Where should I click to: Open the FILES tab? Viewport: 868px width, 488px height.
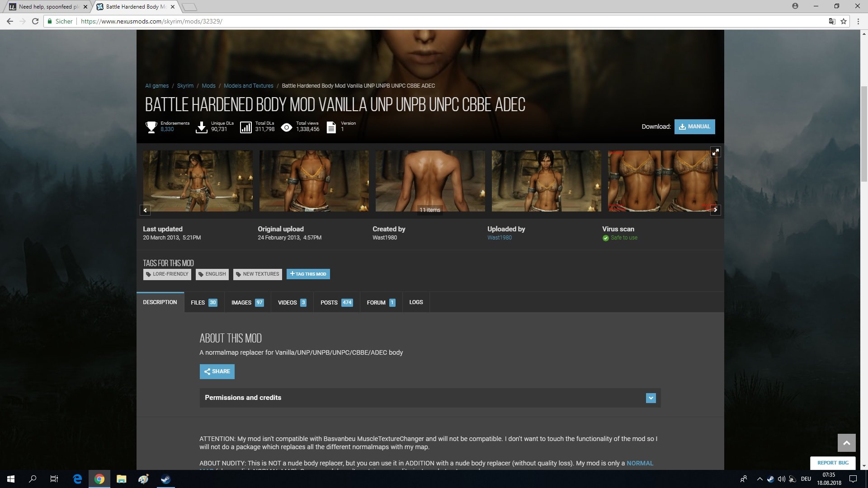[204, 303]
